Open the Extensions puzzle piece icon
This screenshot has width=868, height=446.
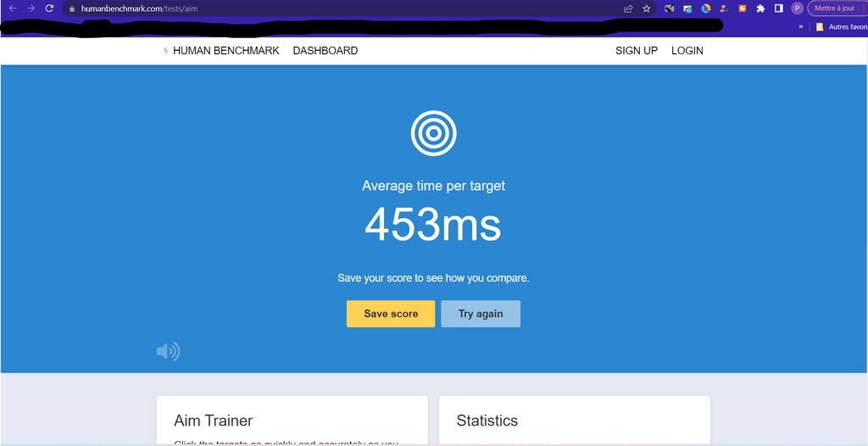[760, 8]
